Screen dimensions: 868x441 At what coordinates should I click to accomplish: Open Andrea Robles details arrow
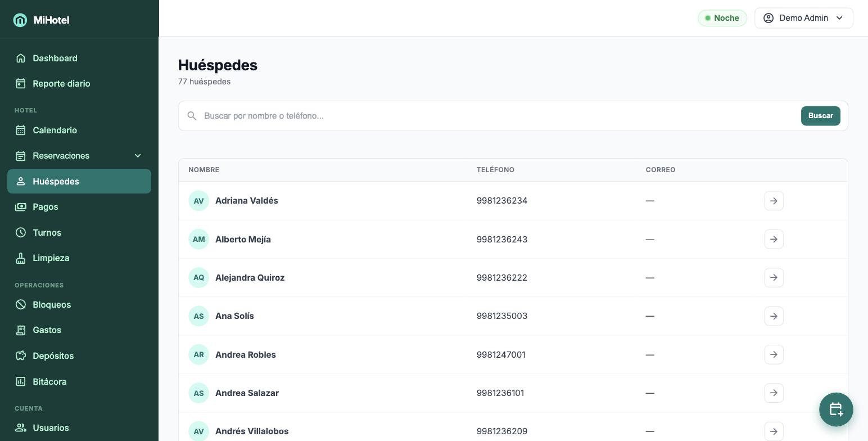(774, 354)
